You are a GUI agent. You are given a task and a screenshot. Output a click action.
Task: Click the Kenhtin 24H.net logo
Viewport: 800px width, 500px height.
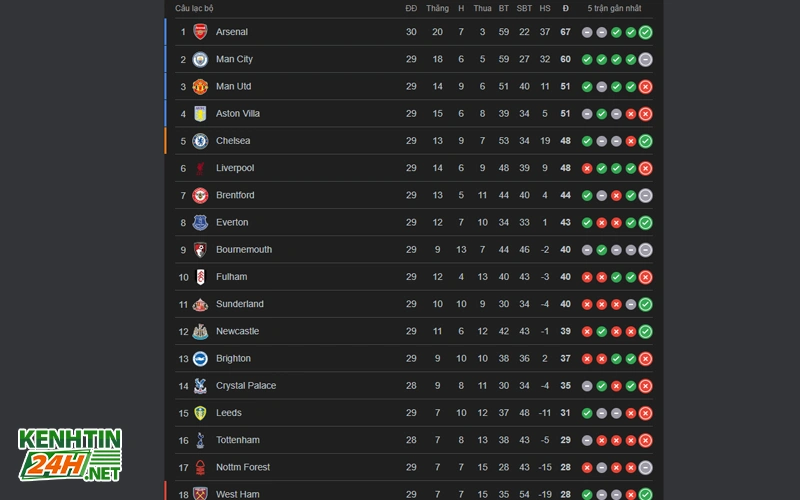click(70, 453)
